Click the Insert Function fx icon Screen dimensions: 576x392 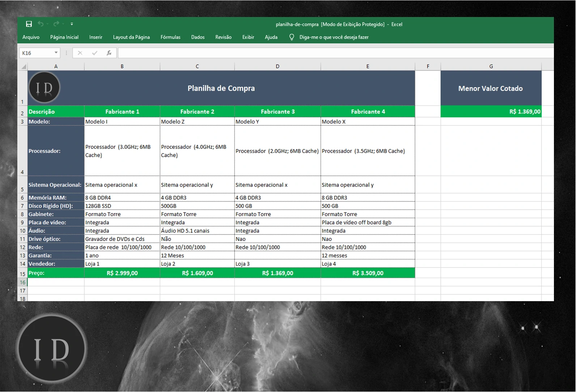click(x=109, y=53)
